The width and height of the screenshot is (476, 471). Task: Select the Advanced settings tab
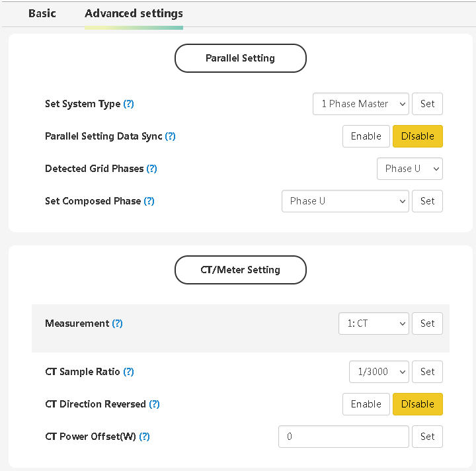(134, 13)
